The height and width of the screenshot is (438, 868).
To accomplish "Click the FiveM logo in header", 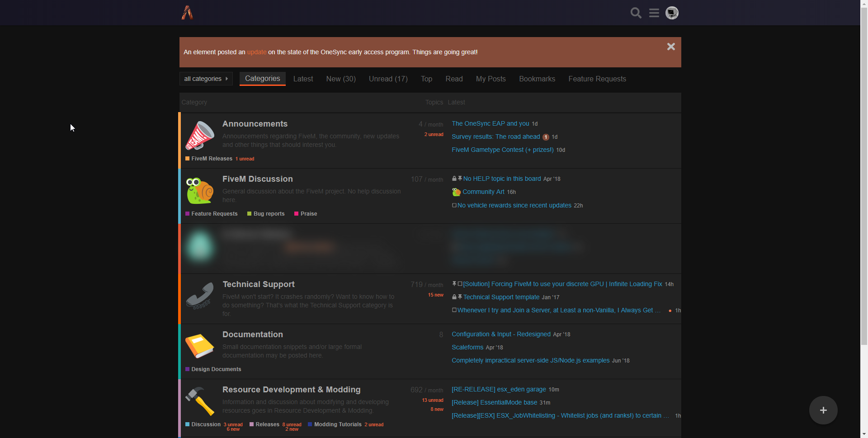I will pos(187,13).
